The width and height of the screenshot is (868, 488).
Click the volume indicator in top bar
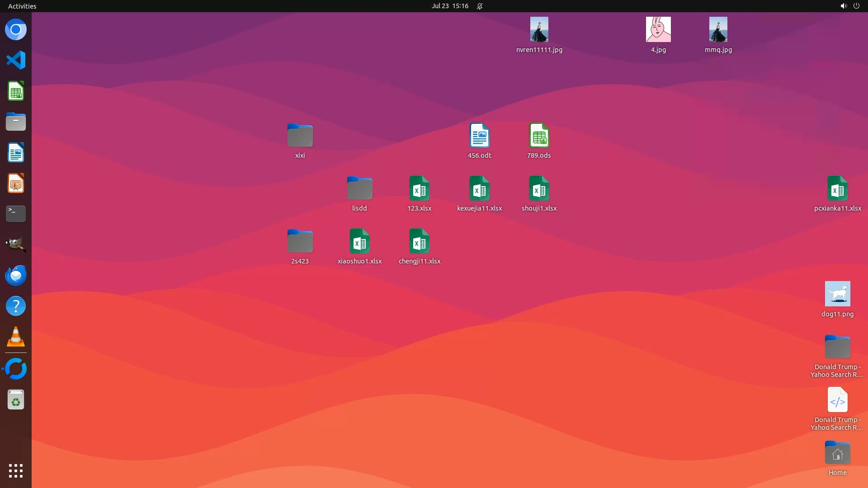click(843, 6)
